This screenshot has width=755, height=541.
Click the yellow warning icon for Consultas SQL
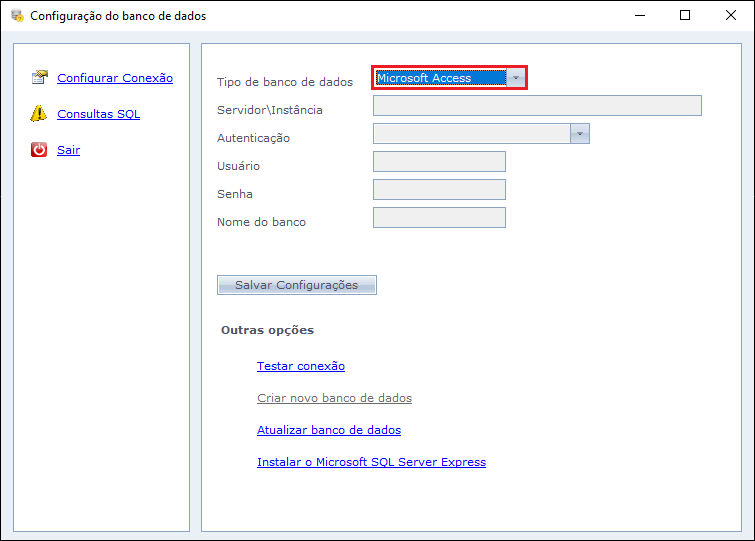click(x=39, y=114)
